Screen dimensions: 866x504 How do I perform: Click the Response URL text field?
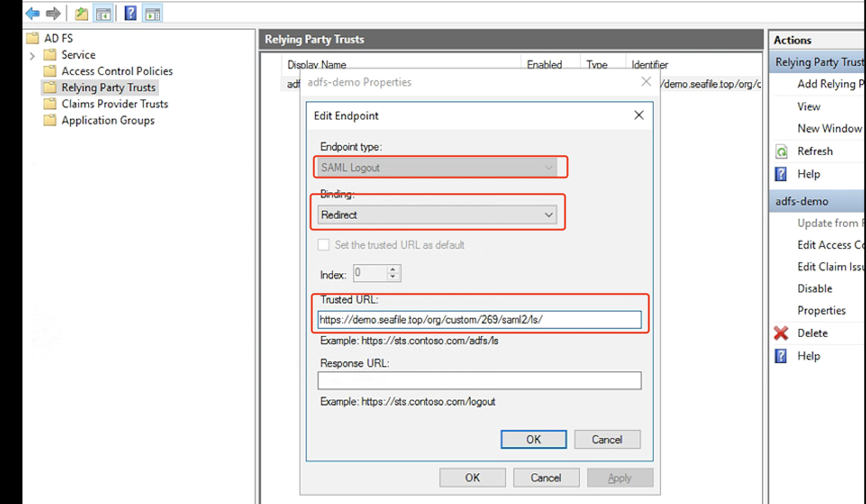coord(479,381)
